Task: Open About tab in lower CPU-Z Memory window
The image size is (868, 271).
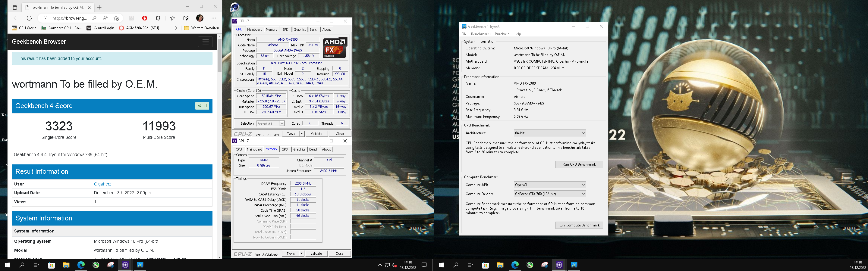Action: pyautogui.click(x=326, y=149)
